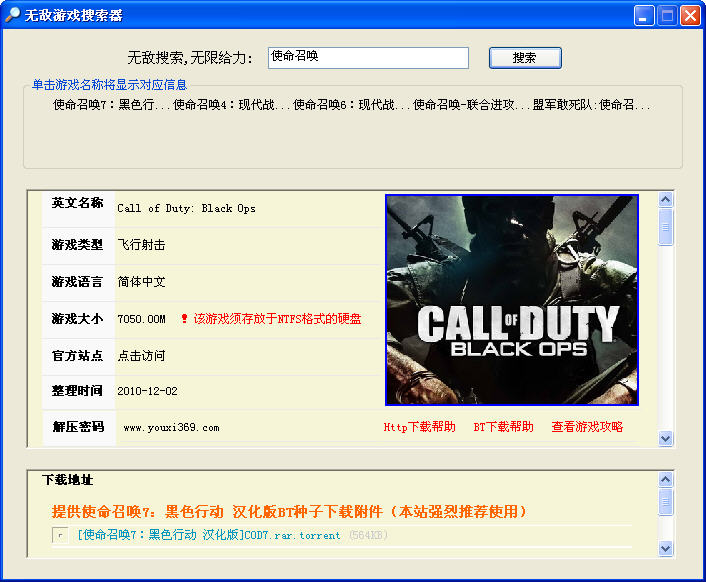The image size is (706, 582).
Task: Click the size value 7050.00M
Action: [x=141, y=319]
